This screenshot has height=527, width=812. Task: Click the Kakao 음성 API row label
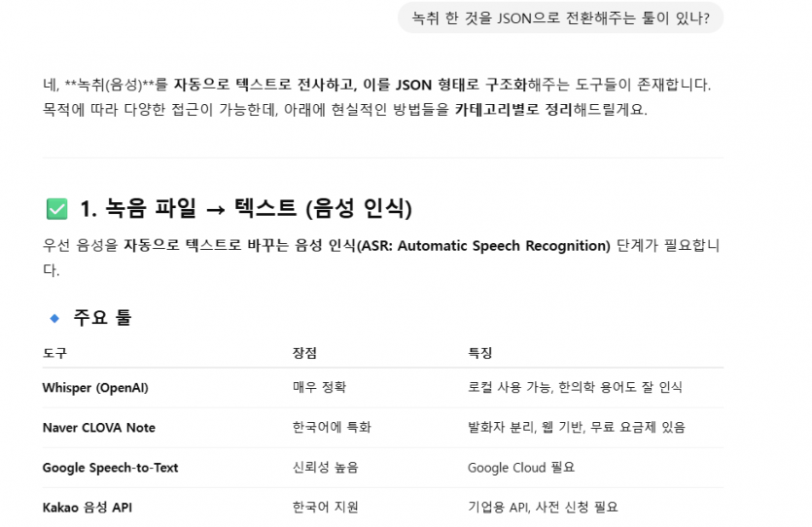[x=87, y=508]
